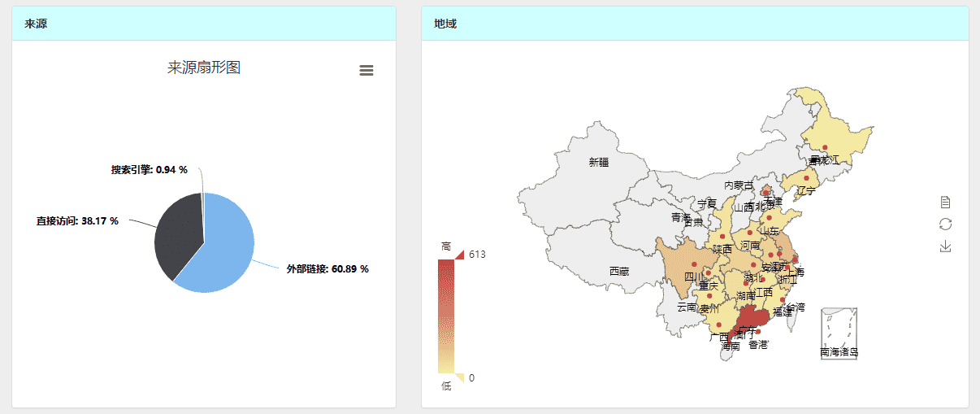Click the map restore refresh icon
980x414 pixels.
(945, 224)
